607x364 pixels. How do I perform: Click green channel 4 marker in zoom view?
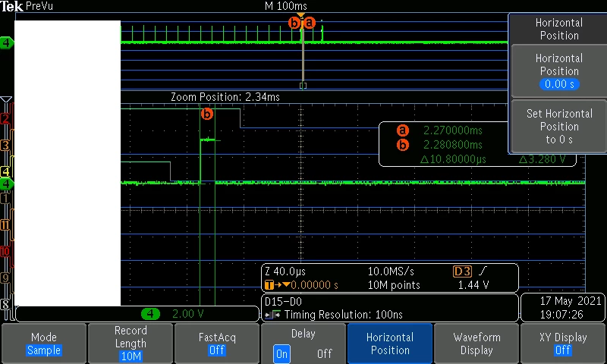pyautogui.click(x=6, y=184)
